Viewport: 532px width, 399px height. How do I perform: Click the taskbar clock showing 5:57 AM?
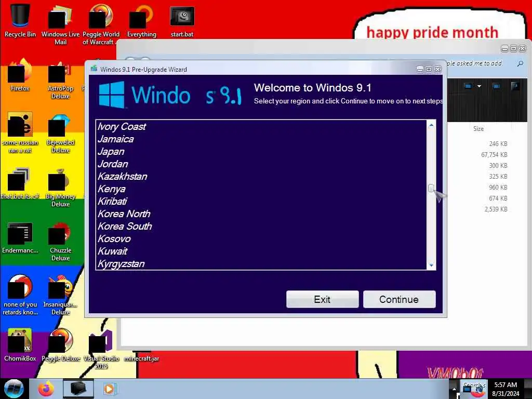506,389
